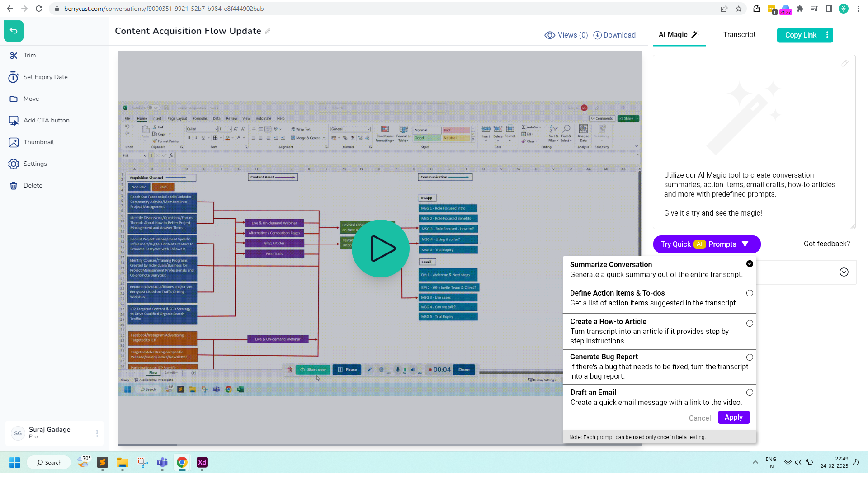Choose the Draft an Email radio option
The width and height of the screenshot is (868, 488).
coord(750,393)
